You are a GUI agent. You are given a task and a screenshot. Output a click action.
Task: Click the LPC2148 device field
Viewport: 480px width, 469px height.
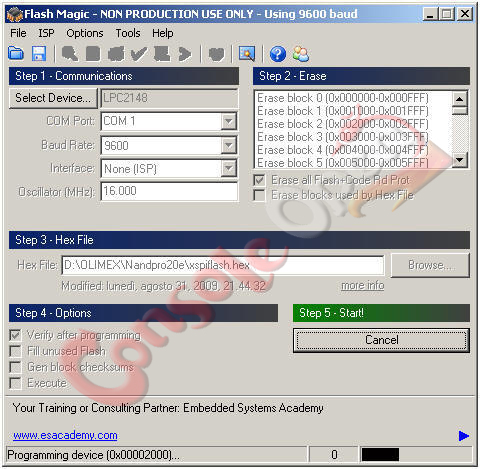pyautogui.click(x=169, y=98)
